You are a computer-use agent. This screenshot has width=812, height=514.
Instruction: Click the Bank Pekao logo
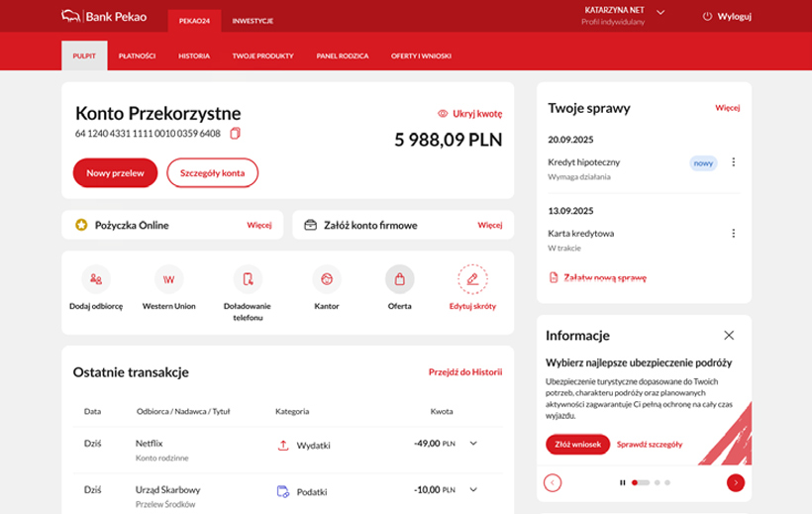click(x=104, y=17)
